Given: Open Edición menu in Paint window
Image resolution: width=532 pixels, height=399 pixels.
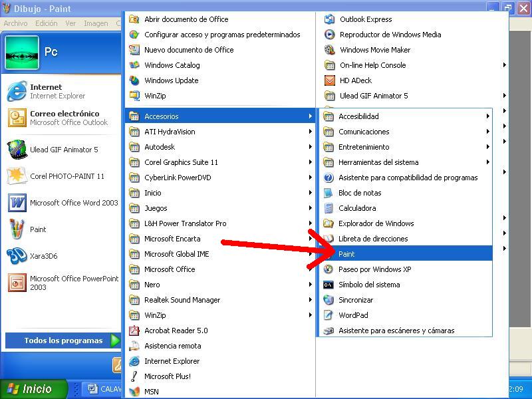Looking at the screenshot, I should coord(46,23).
